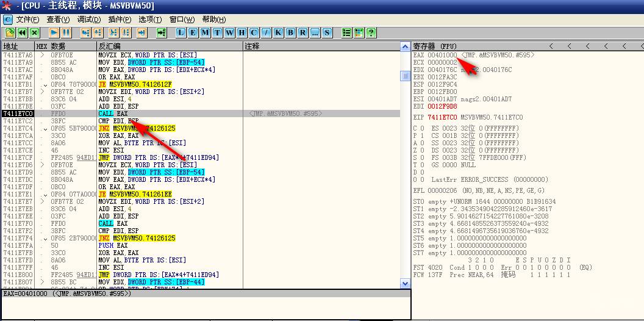The image size is (644, 321).
Task: Click the green Debugging options list icon
Action: (x=346, y=33)
